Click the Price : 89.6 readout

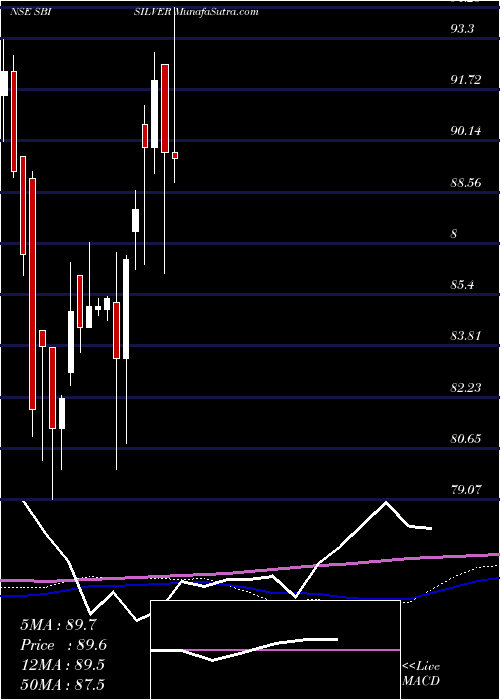(64, 645)
